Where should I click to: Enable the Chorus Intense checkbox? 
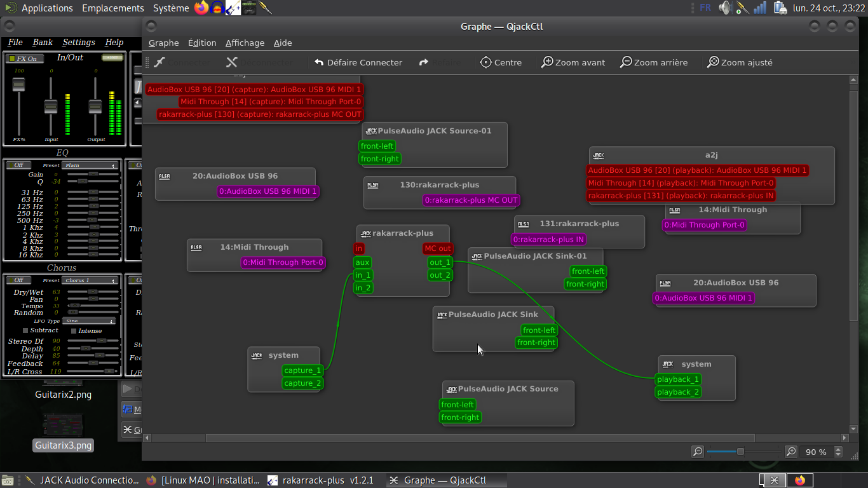tap(74, 330)
